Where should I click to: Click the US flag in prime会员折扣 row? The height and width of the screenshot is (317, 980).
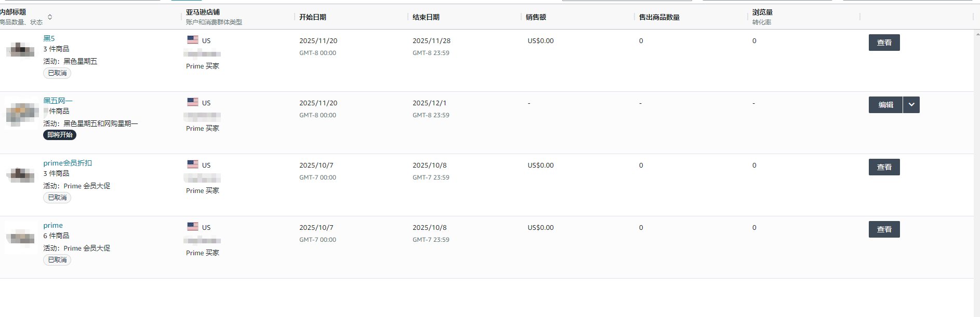(x=193, y=164)
